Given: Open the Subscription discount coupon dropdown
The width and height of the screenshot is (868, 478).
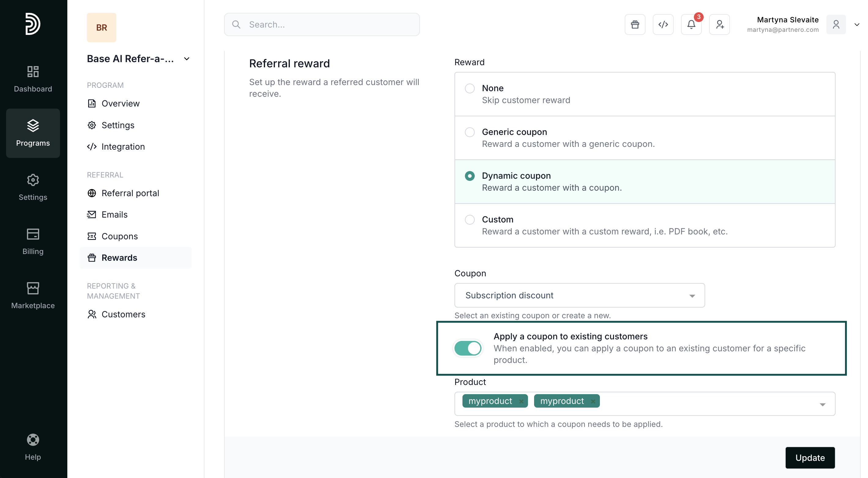Looking at the screenshot, I should click(x=579, y=295).
